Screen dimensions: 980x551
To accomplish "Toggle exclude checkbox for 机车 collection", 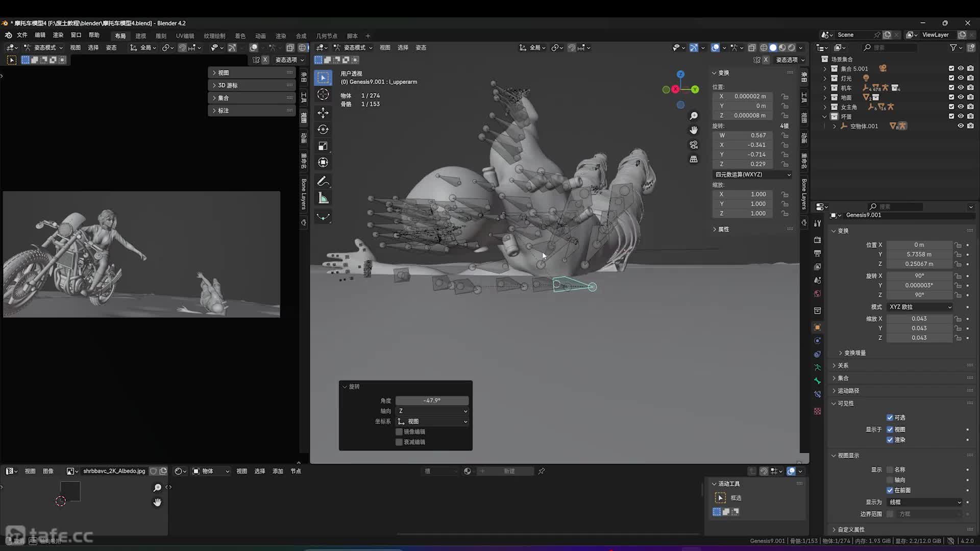I will (x=951, y=88).
